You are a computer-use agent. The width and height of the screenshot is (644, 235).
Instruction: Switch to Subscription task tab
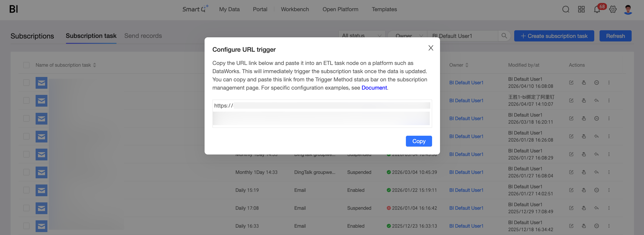point(91,36)
